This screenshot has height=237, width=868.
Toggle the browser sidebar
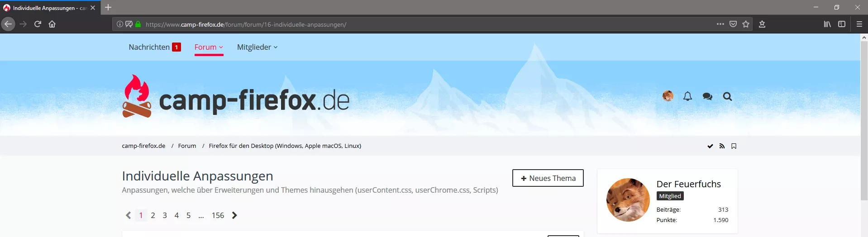tap(842, 24)
